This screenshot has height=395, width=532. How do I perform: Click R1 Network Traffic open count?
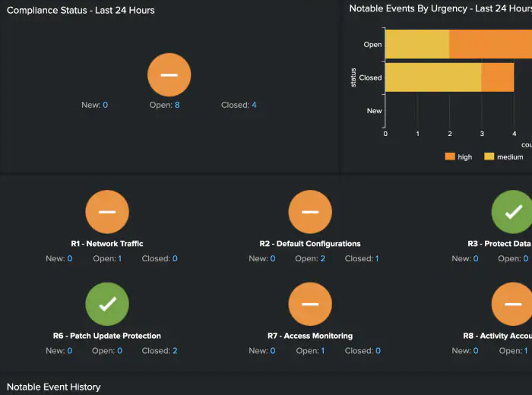pyautogui.click(x=119, y=258)
